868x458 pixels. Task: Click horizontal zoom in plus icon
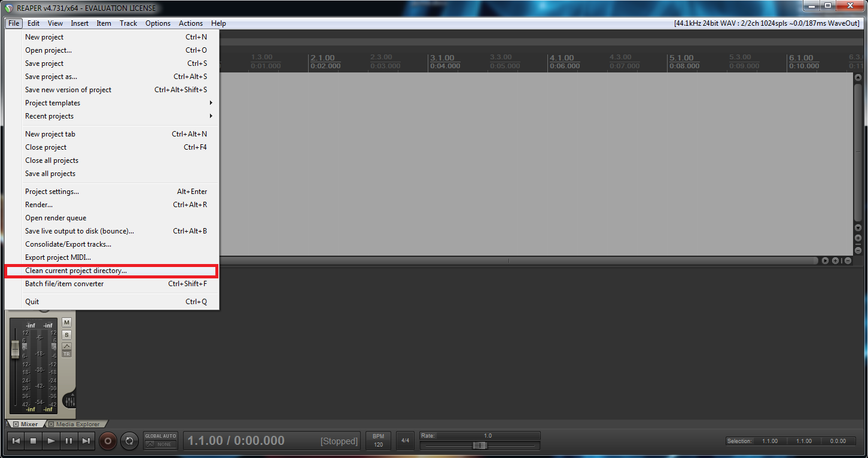pyautogui.click(x=836, y=260)
